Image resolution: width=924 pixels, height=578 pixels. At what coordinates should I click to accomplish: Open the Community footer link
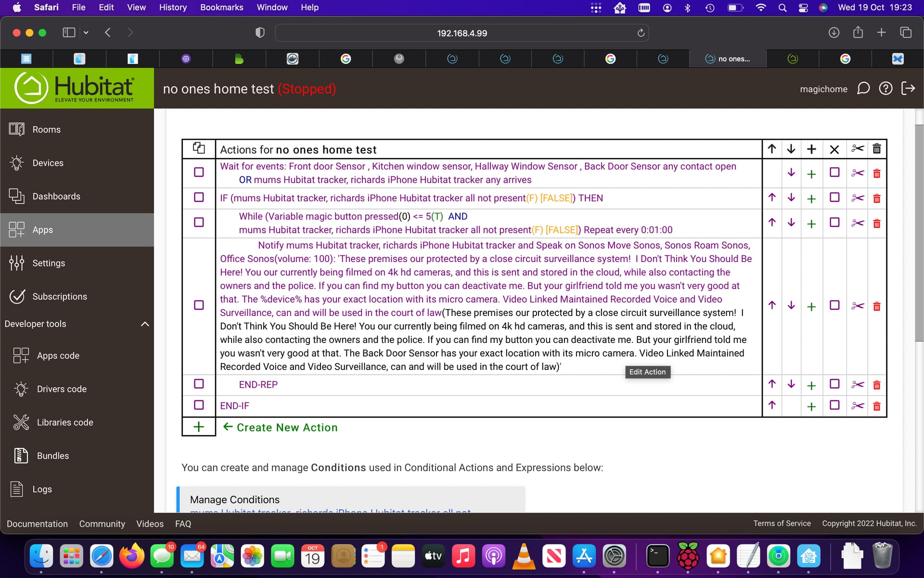pyautogui.click(x=102, y=524)
